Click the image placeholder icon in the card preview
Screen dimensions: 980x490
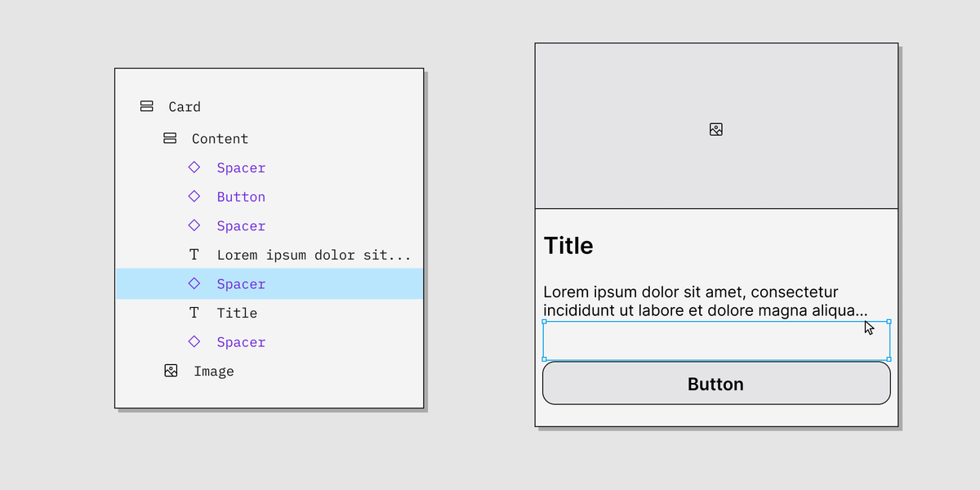point(716,129)
